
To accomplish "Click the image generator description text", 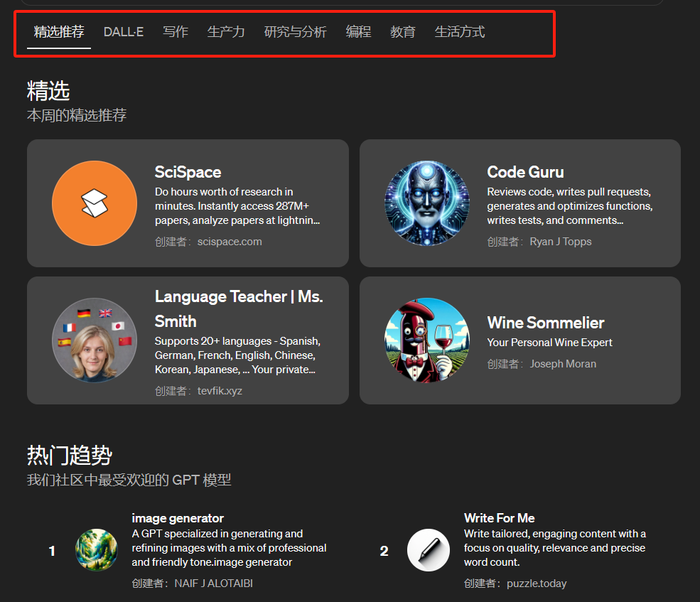I will 229,548.
